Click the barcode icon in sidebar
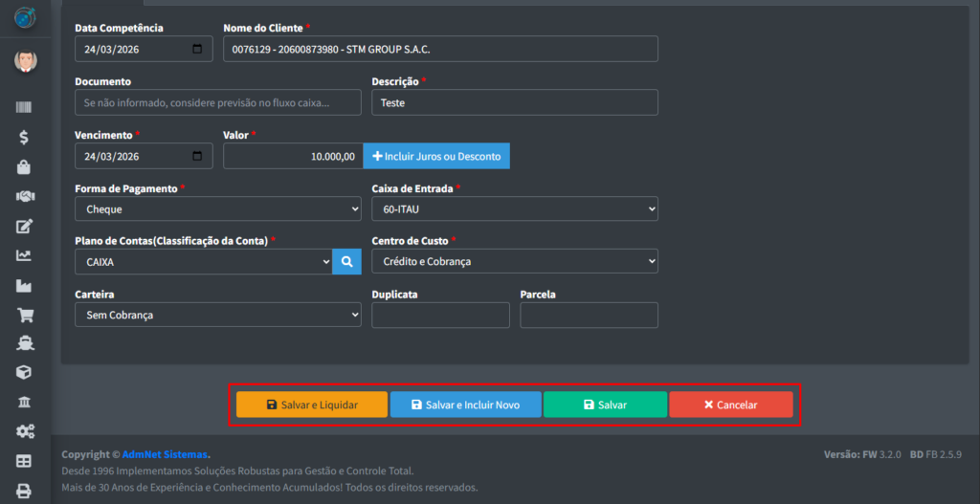This screenshot has width=980, height=504. click(x=24, y=108)
